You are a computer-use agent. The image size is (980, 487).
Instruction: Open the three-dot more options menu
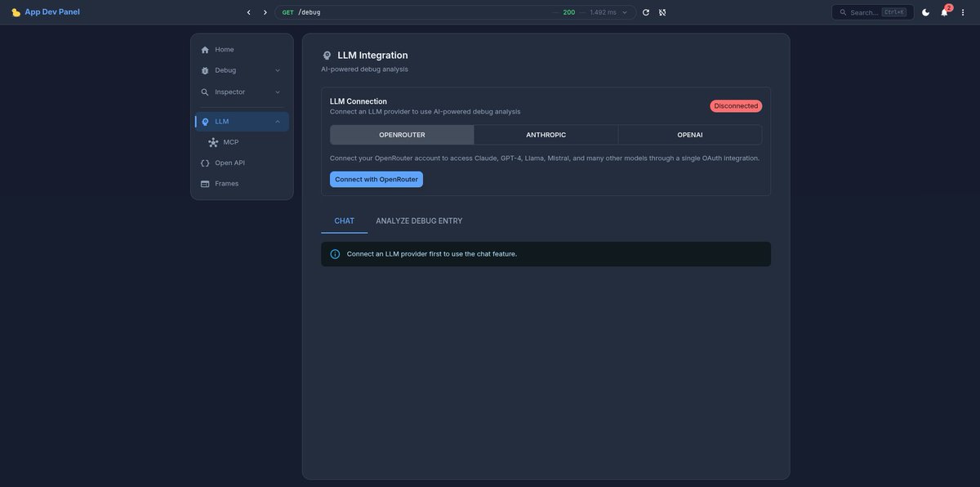point(964,12)
